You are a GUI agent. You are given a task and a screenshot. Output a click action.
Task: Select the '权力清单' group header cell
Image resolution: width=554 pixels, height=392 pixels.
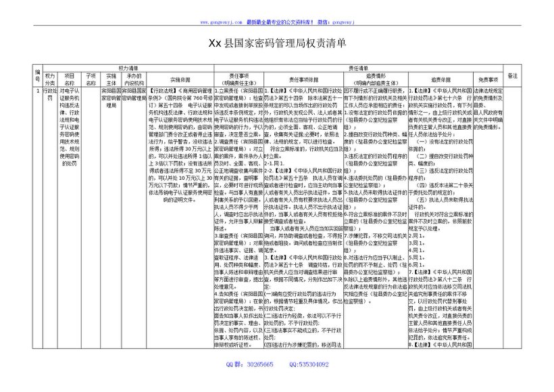(128, 68)
